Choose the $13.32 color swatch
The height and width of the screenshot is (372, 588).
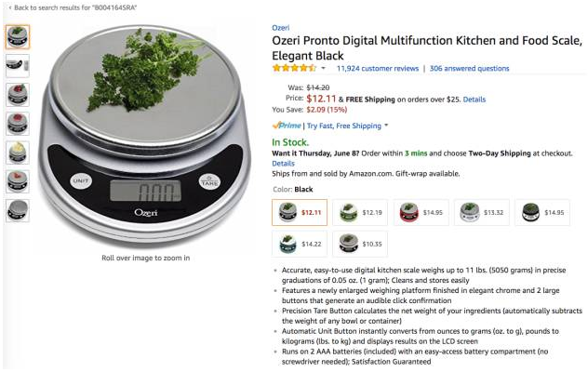coord(482,213)
